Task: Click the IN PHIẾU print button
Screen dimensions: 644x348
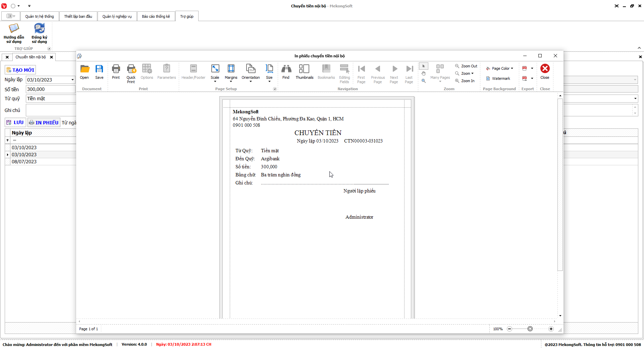Action: (44, 122)
